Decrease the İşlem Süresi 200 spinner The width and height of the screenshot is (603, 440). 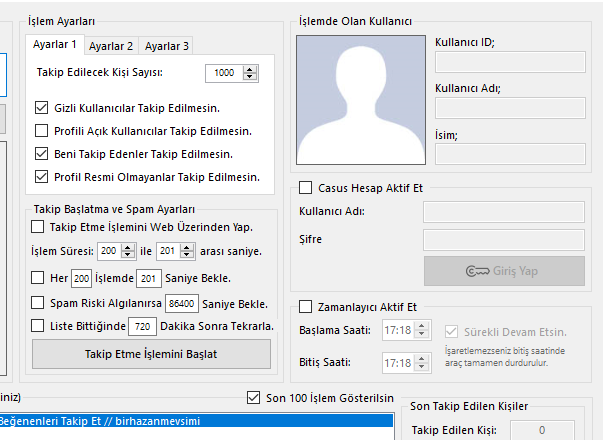128,255
